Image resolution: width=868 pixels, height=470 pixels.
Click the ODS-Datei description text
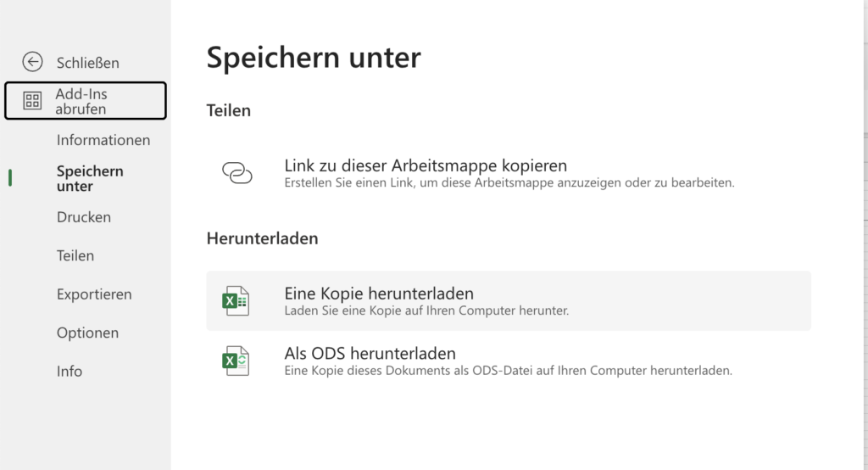pos(508,370)
